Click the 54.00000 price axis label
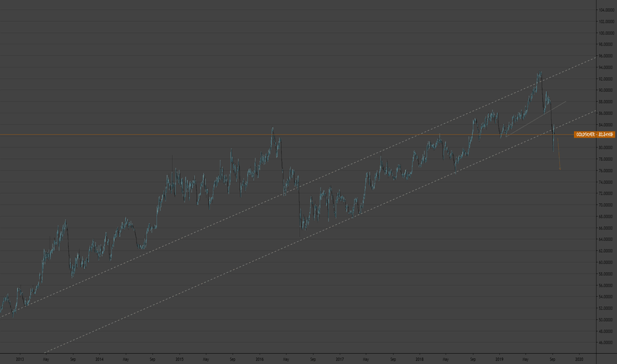Viewport: 617px width, 364px height. (606, 296)
